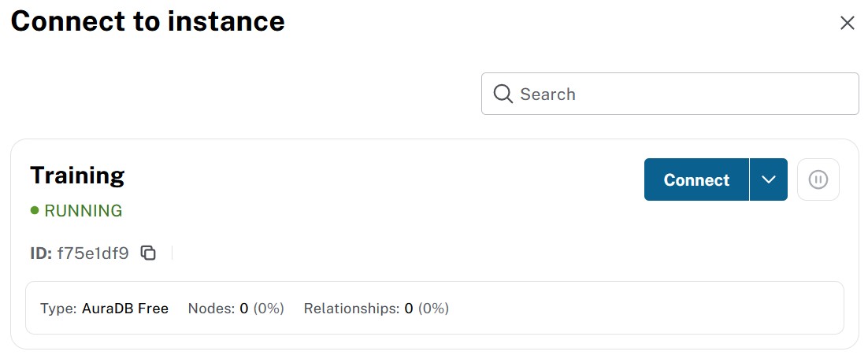The image size is (868, 355).
Task: Click the magnifier icon in search box
Action: click(503, 94)
